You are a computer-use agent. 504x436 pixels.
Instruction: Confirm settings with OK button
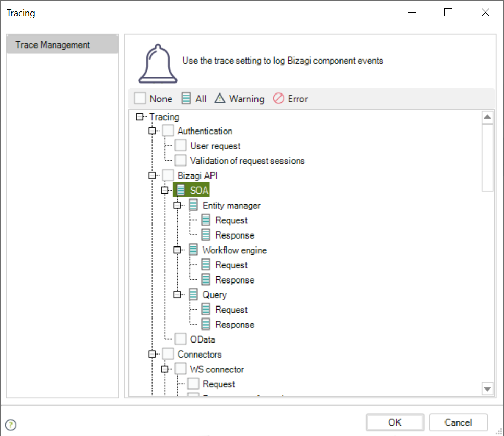[395, 422]
